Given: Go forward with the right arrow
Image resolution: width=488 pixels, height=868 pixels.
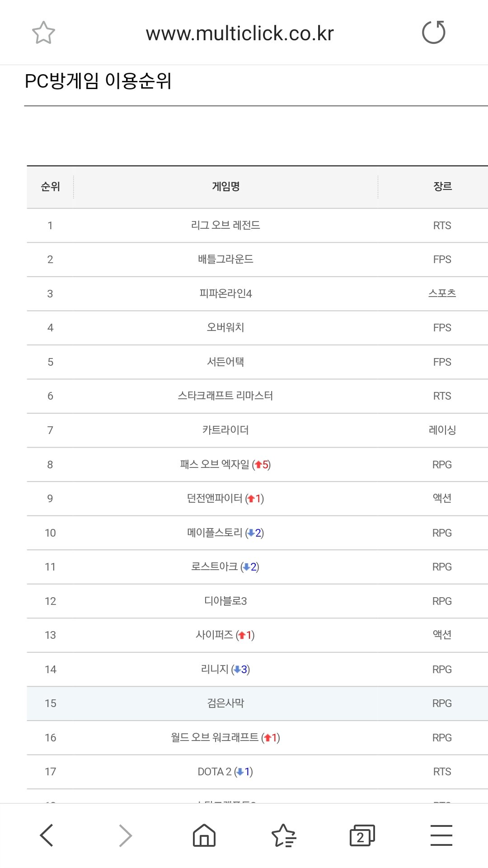Looking at the screenshot, I should [125, 835].
